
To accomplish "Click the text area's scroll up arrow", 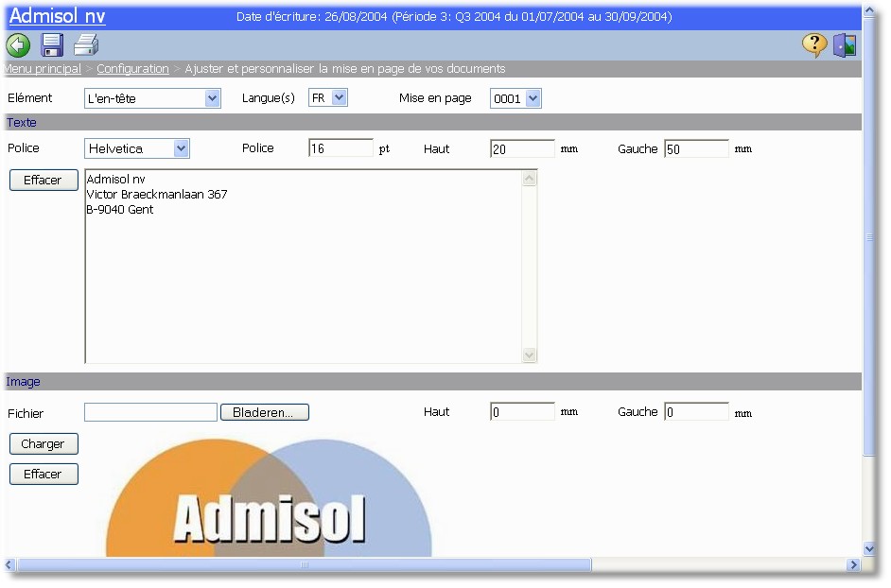I will (530, 179).
